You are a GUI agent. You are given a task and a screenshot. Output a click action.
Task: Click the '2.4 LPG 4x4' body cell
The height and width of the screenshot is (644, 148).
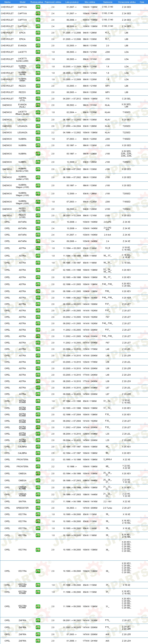click(107, 229)
